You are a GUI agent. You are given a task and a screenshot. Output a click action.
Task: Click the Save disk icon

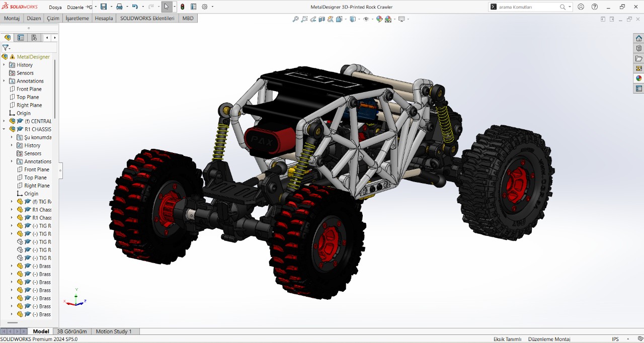(104, 7)
